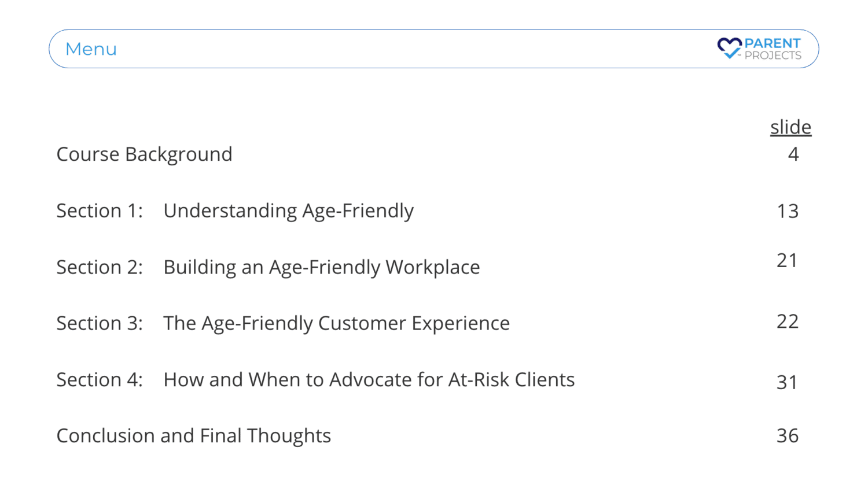The image size is (868, 488).
Task: Jump to Conclusion and Final Thoughts
Action: tap(193, 436)
